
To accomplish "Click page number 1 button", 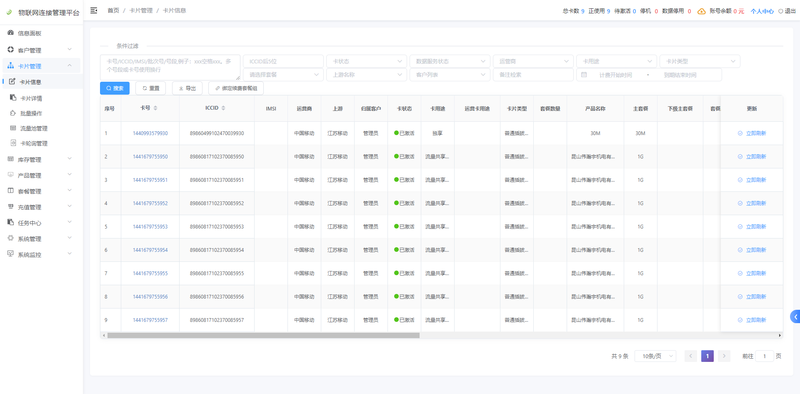I will pos(707,356).
